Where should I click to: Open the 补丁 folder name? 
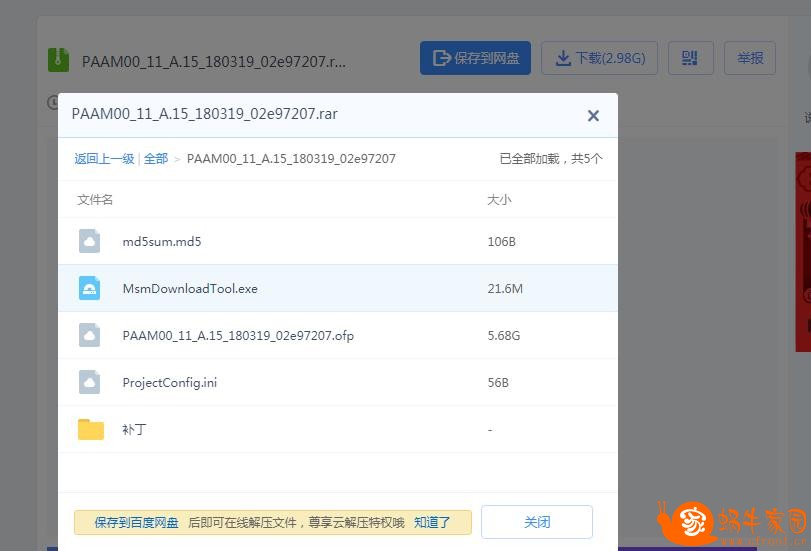click(x=134, y=429)
